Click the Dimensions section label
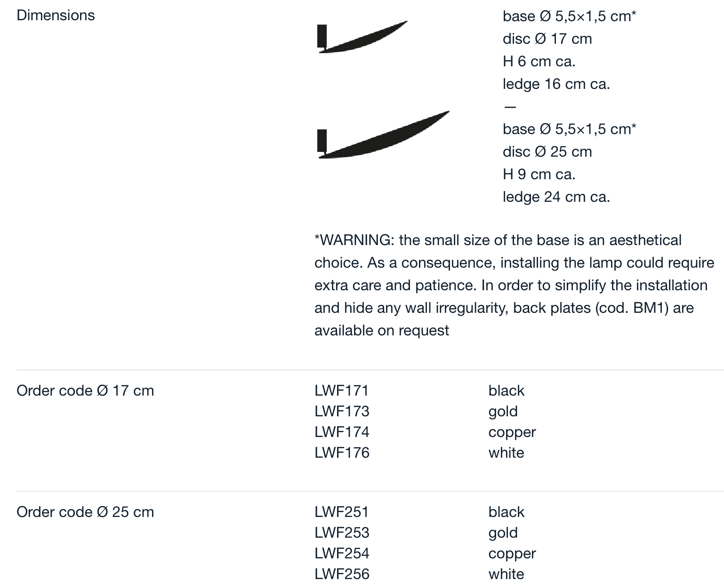The image size is (724, 588). [x=56, y=15]
